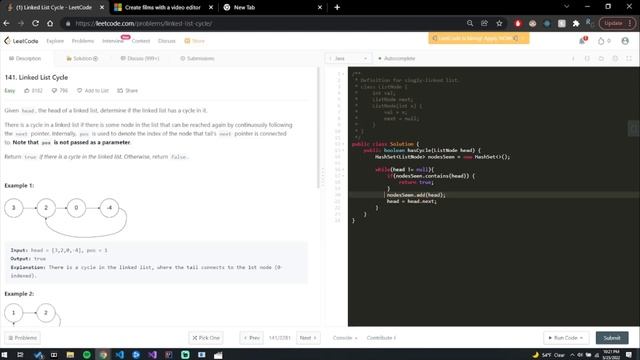Reload the LeetCode page
Image resolution: width=640 pixels, height=360 pixels.
36,23
